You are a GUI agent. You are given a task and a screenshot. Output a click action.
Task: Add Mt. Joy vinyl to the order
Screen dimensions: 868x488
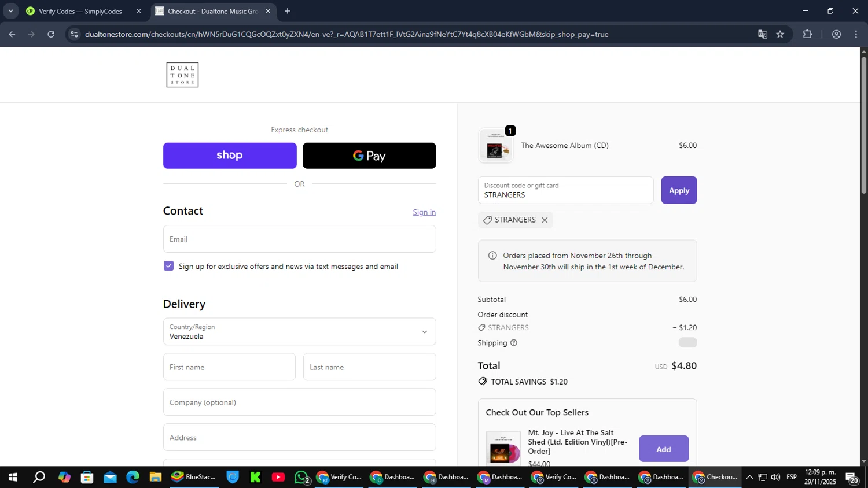(x=664, y=449)
